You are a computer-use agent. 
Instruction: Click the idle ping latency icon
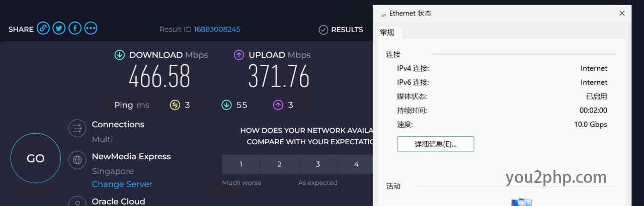175,105
